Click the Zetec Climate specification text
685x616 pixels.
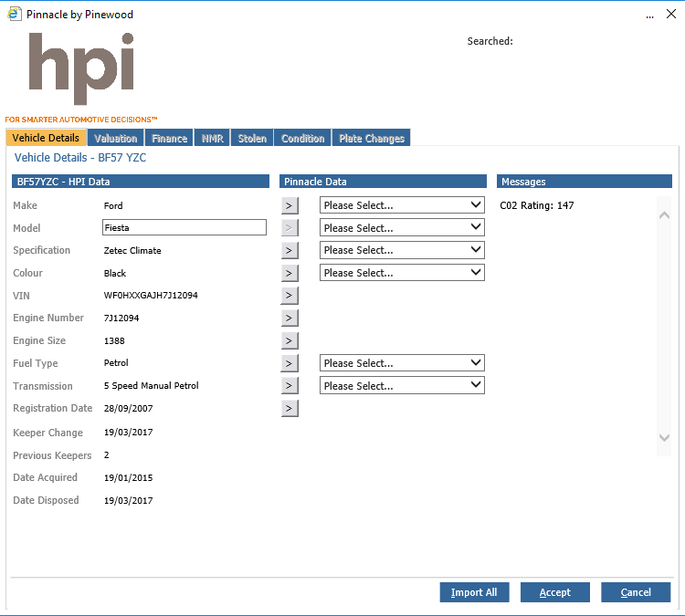132,251
